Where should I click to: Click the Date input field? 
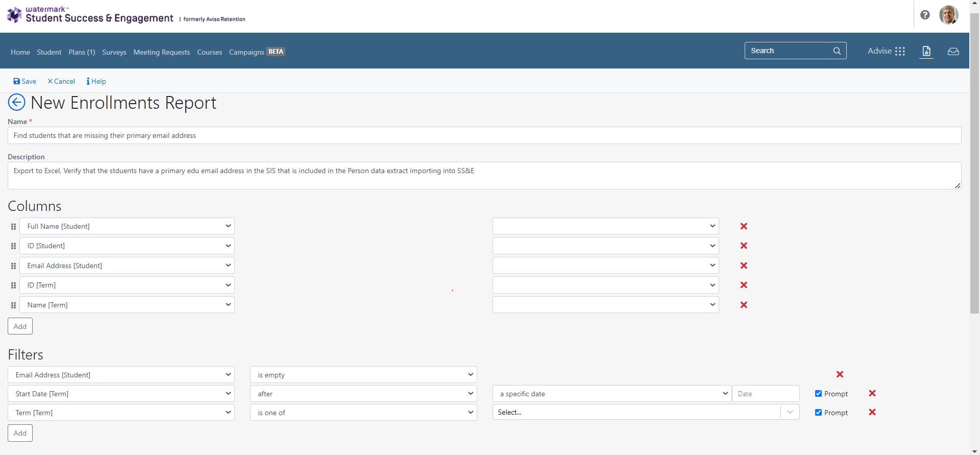click(x=766, y=394)
